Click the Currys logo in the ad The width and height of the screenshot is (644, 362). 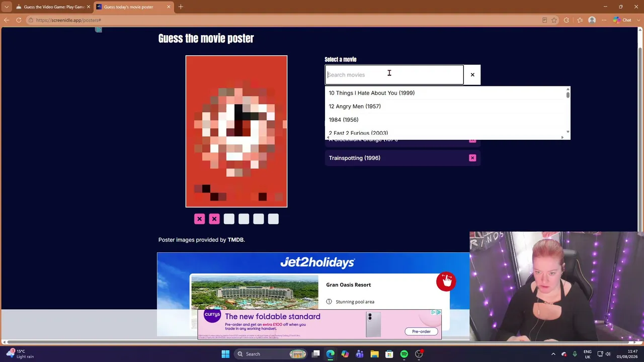click(212, 315)
